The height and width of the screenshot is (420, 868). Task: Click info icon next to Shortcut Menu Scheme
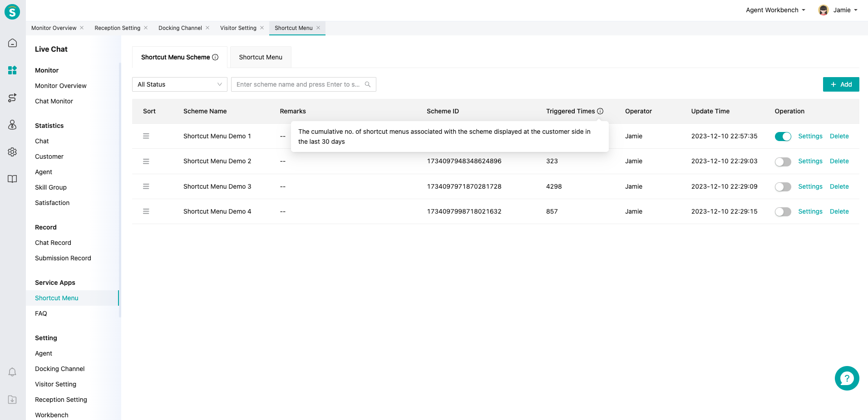pos(215,57)
